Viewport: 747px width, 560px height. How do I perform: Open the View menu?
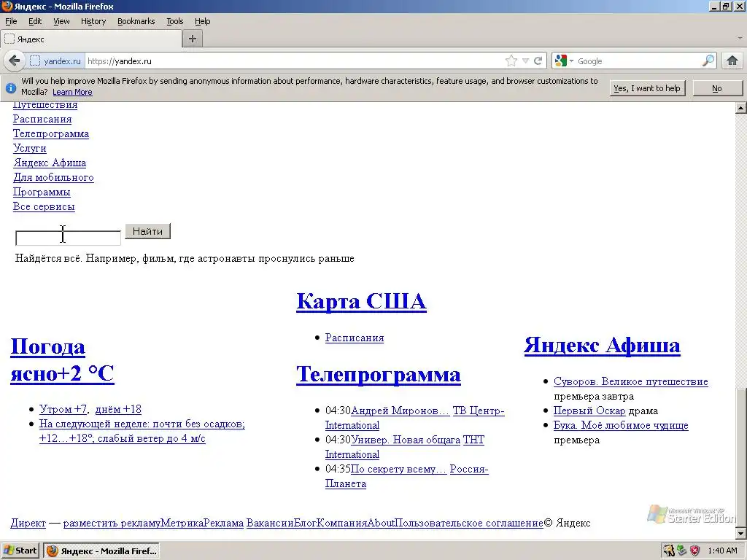61,21
